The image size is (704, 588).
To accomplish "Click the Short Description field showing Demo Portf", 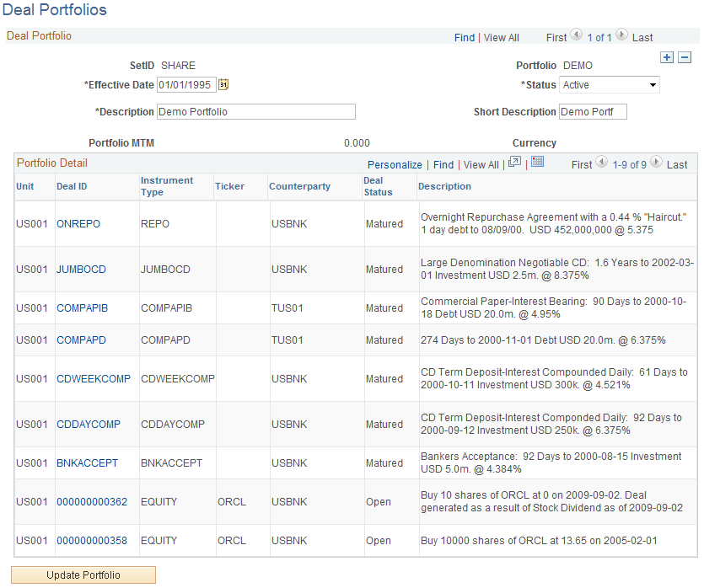I will point(594,111).
